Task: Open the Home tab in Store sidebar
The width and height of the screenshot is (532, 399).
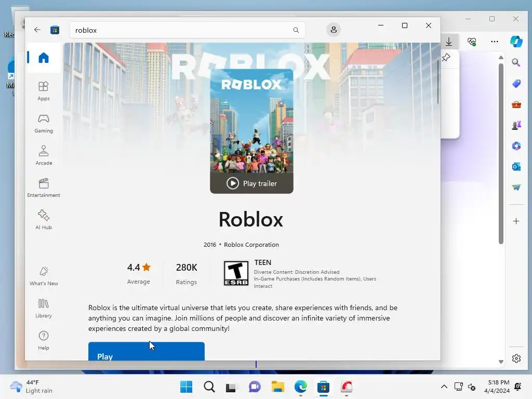Action: (x=44, y=58)
